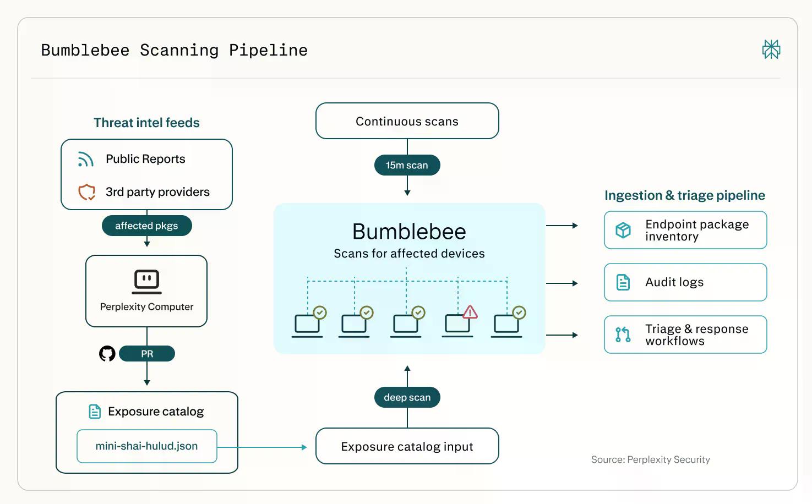Image resolution: width=812 pixels, height=504 pixels.
Task: Click the Perplexity logo in top-right corner
Action: (771, 50)
